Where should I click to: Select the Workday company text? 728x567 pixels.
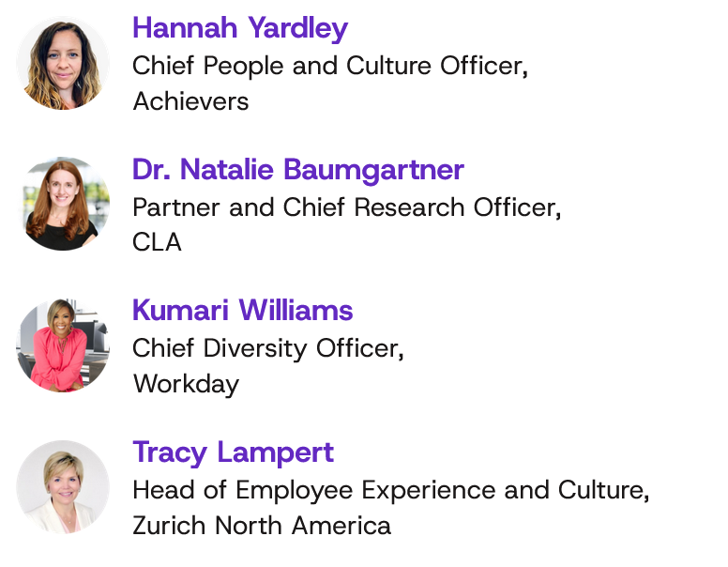point(186,385)
